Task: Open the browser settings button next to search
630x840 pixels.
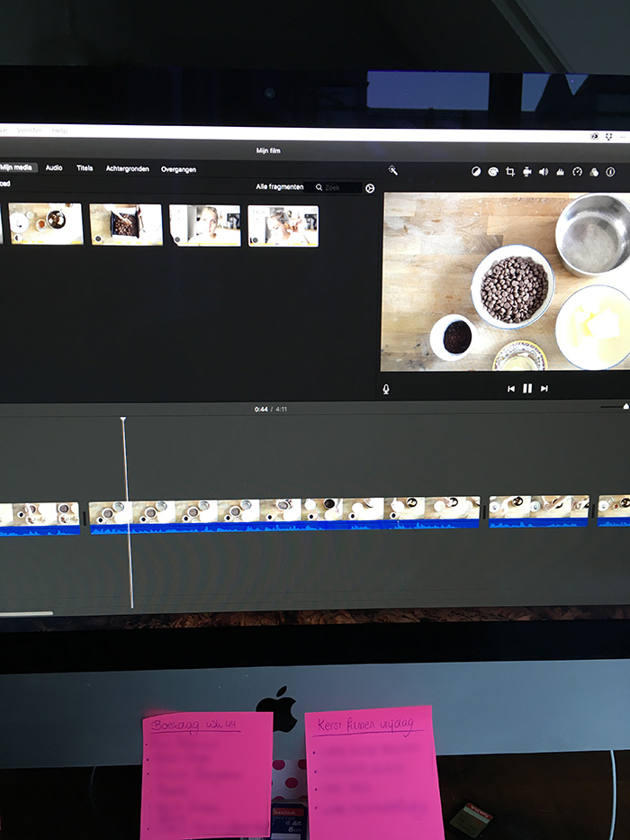Action: coord(370,188)
